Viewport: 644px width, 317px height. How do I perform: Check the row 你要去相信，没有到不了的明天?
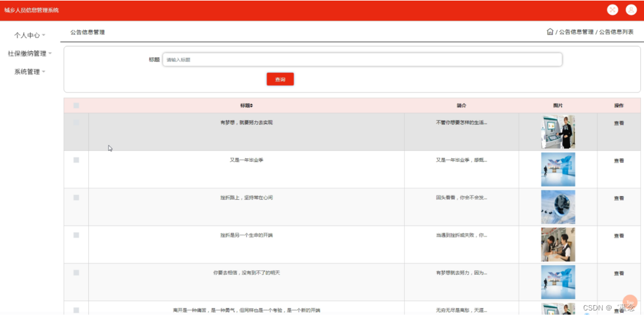[76, 273]
